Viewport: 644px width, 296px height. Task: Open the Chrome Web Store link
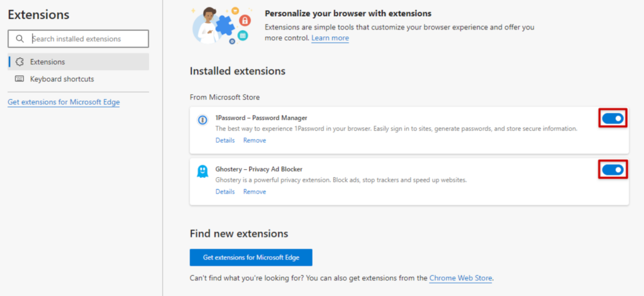click(x=460, y=278)
